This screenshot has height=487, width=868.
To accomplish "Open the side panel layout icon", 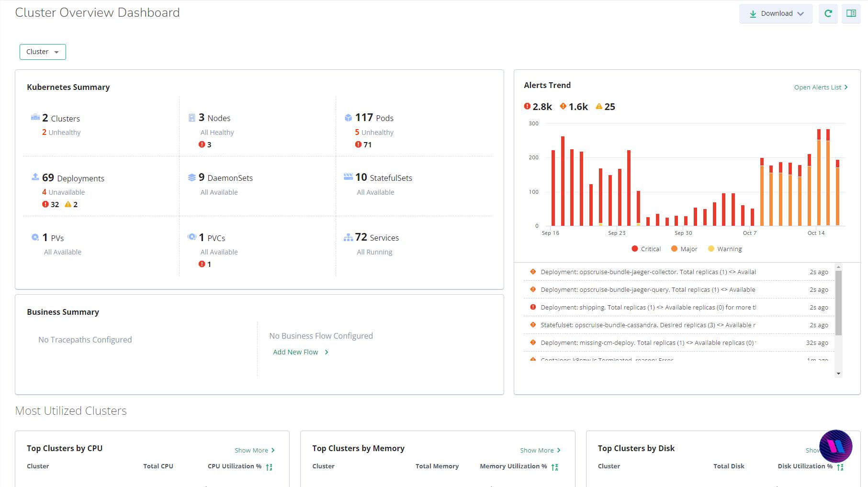I will point(851,13).
